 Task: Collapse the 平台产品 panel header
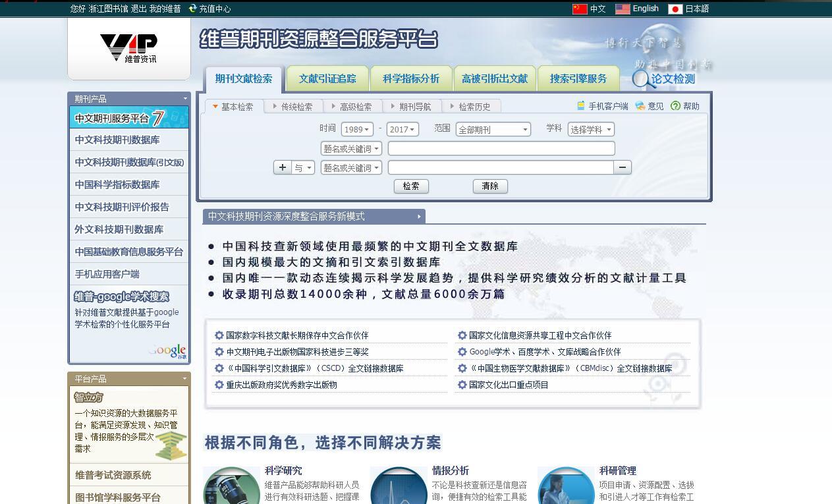click(129, 379)
